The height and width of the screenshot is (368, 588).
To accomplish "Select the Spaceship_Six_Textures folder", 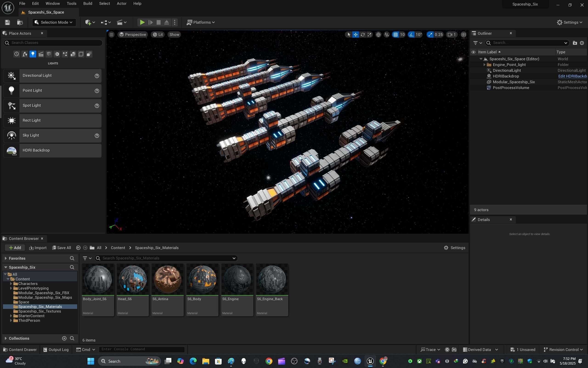I will click(40, 311).
